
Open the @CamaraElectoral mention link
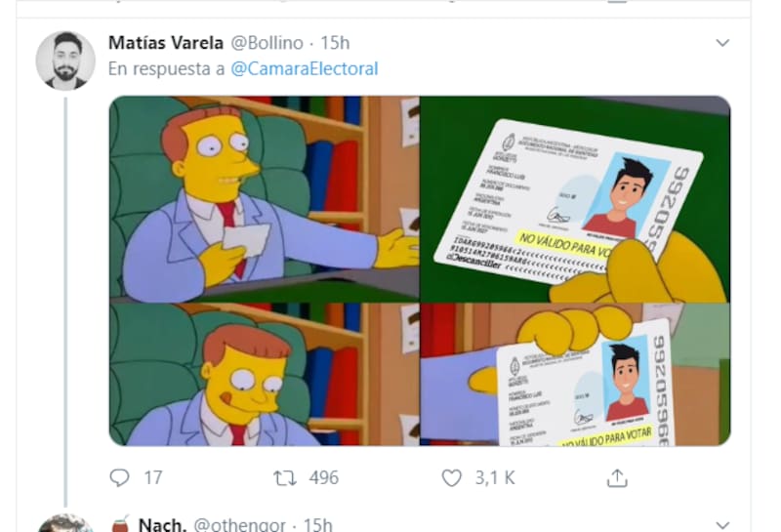pos(305,68)
